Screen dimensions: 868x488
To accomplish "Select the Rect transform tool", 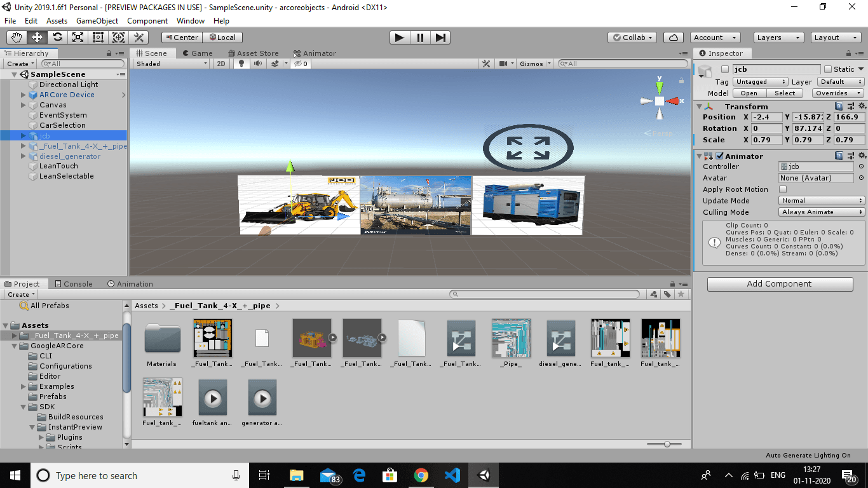I will point(98,37).
